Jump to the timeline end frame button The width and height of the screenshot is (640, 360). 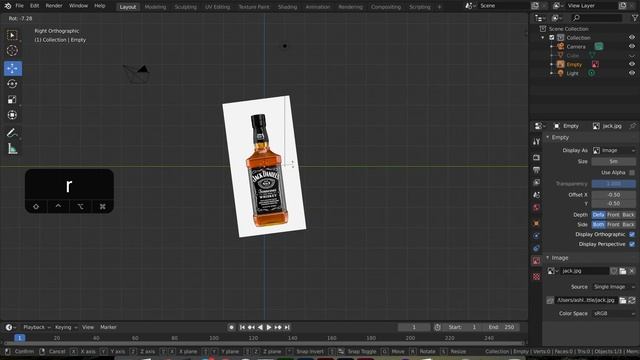(287, 327)
